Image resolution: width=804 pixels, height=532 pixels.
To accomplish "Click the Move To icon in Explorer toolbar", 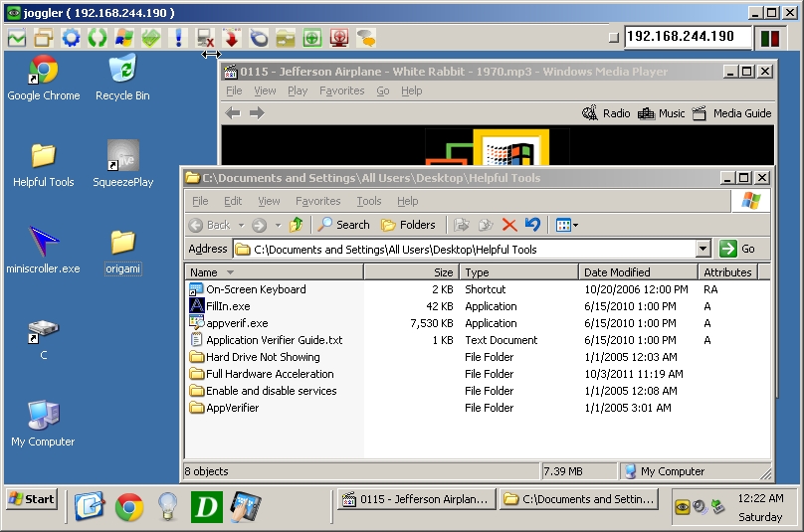I will [462, 225].
